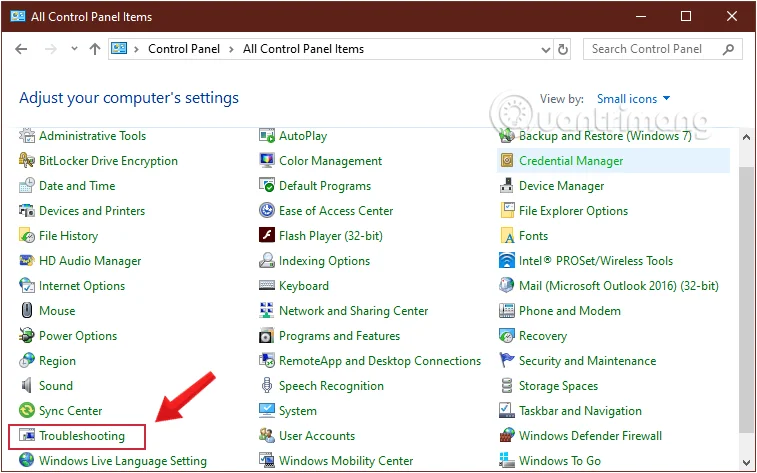
Task: Open the Windows Defender Firewall icon
Action: tap(506, 436)
